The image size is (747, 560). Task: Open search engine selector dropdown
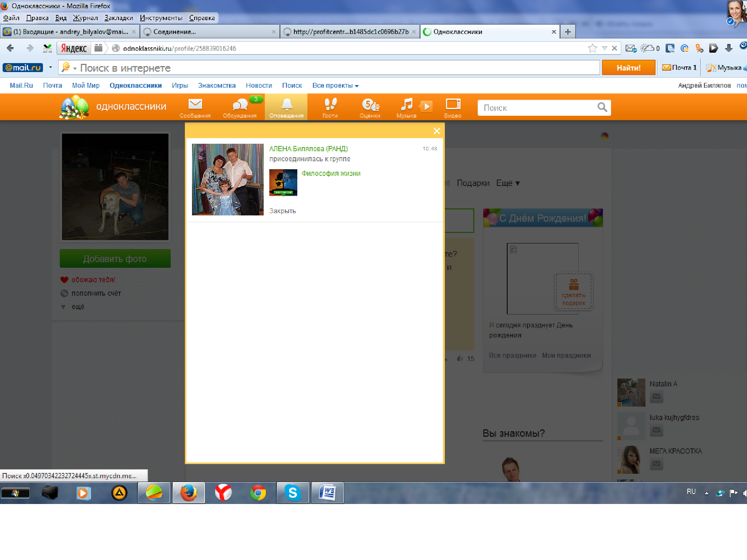click(75, 68)
